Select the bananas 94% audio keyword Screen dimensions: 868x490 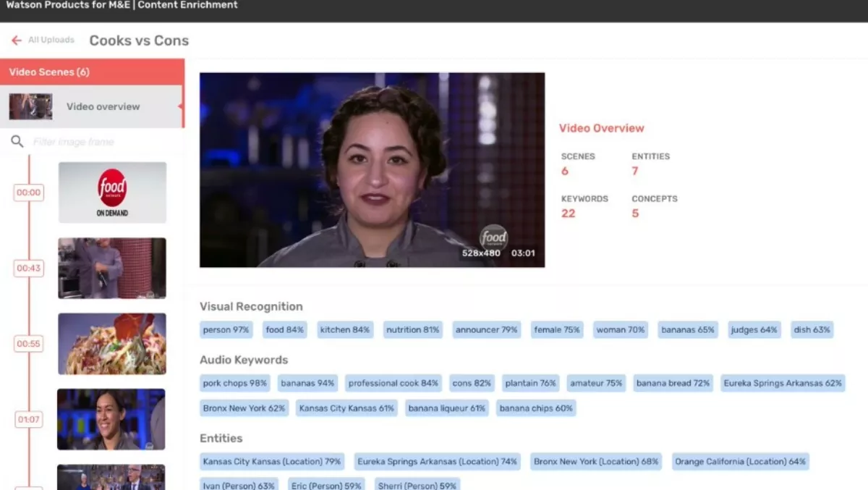(307, 384)
